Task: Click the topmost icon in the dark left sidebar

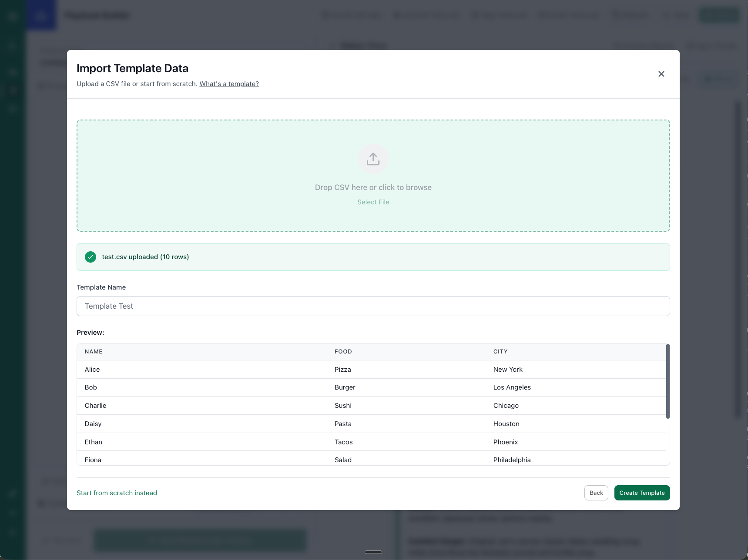Action: point(12,17)
